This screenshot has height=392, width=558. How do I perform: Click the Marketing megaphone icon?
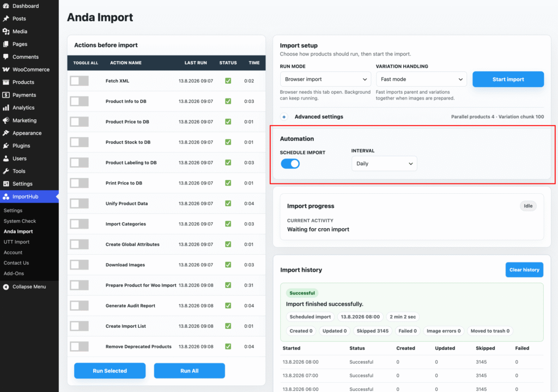click(6, 120)
